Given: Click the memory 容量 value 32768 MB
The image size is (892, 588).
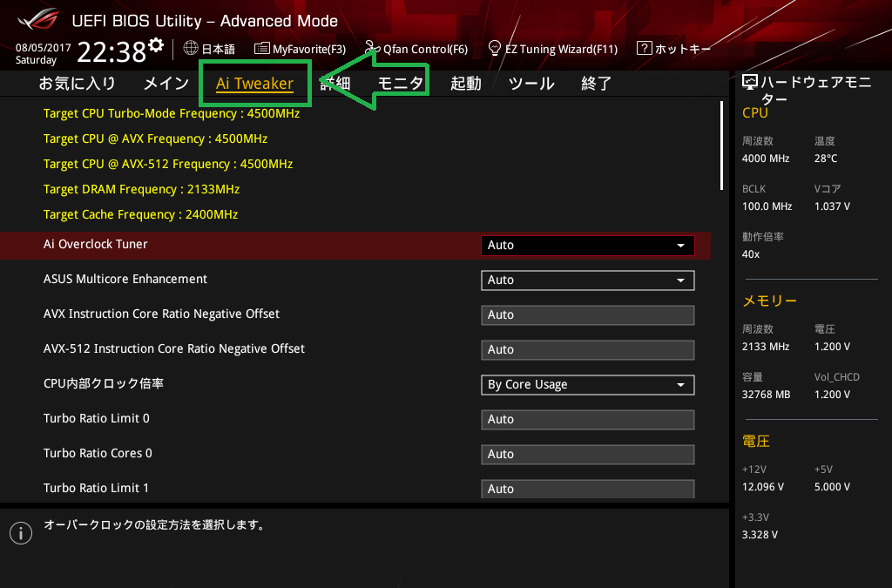Looking at the screenshot, I should pos(766,395).
